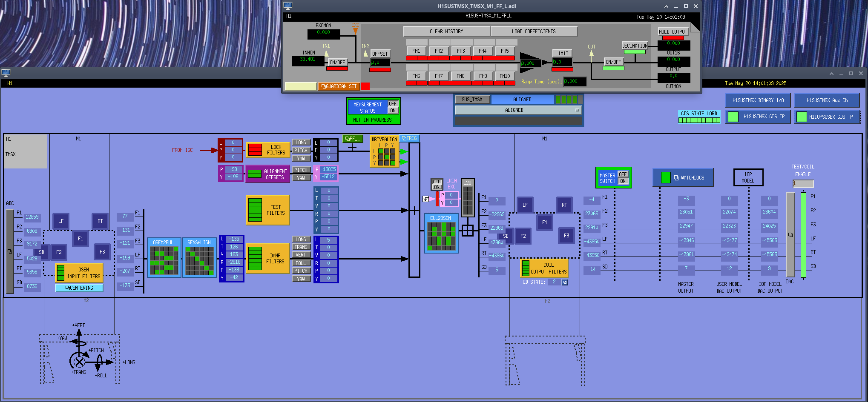
Task: Click the OFFSET value field in FF_L window
Action: tap(380, 63)
